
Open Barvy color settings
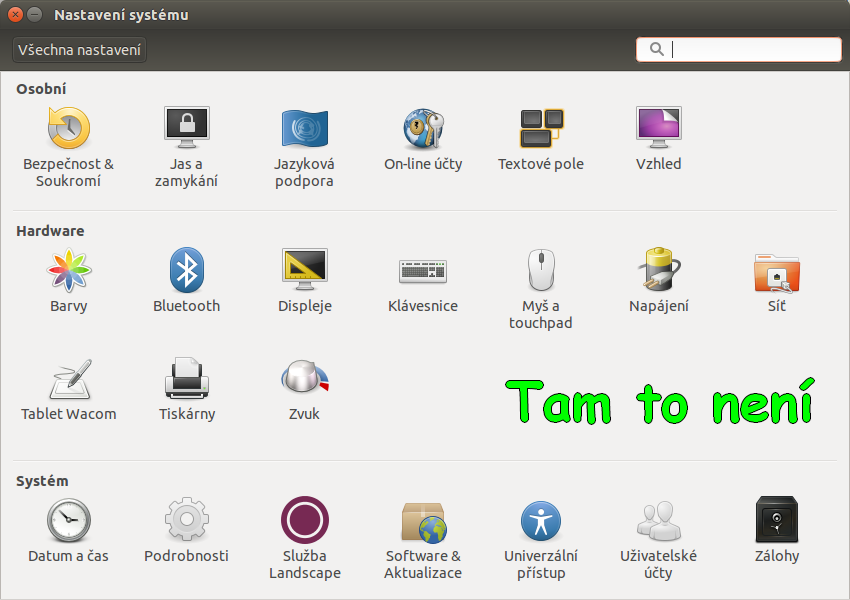click(x=69, y=281)
